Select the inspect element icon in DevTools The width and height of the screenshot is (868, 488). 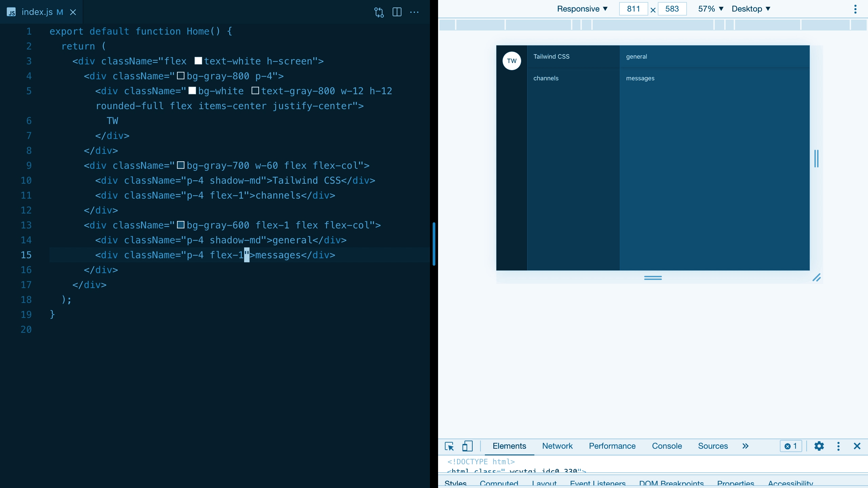pos(450,446)
